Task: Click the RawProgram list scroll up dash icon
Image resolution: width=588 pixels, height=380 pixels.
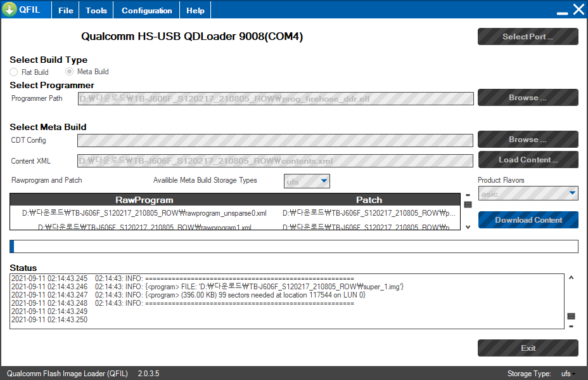Action: point(468,195)
